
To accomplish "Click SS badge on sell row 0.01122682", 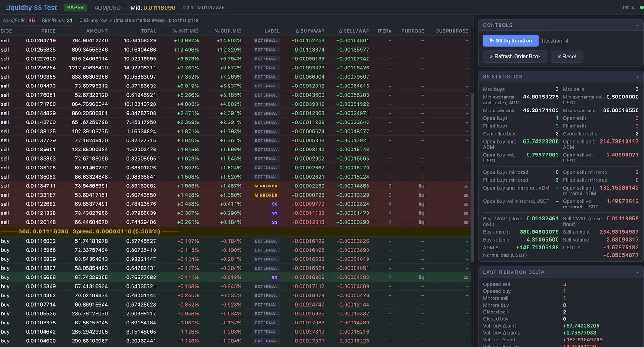I will point(275,204).
